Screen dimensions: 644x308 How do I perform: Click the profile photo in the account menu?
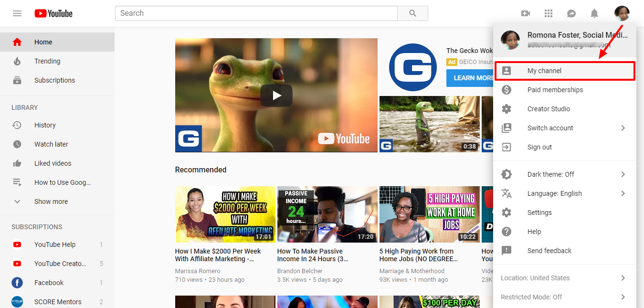tap(510, 40)
